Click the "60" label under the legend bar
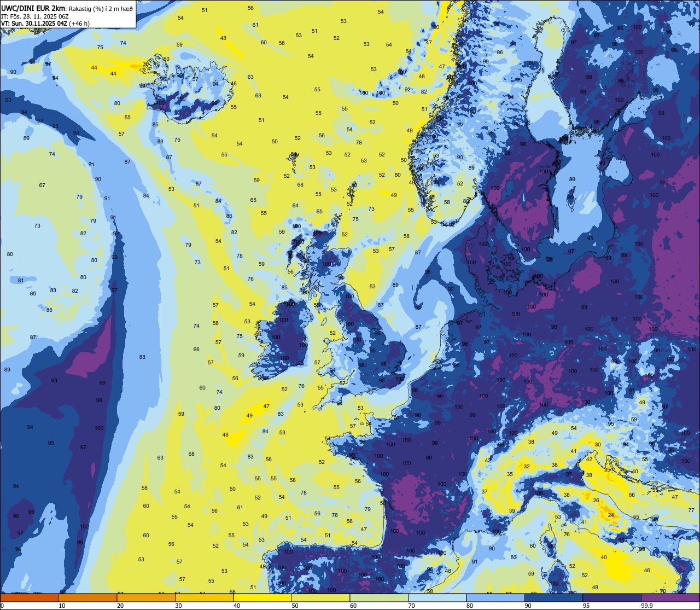 [353, 606]
